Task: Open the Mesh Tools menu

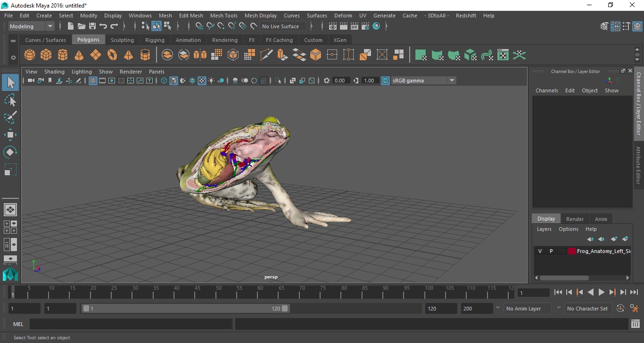Action: click(x=224, y=16)
